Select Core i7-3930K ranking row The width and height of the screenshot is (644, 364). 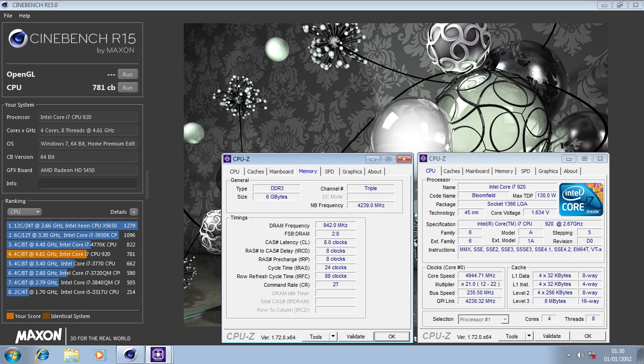tap(72, 235)
